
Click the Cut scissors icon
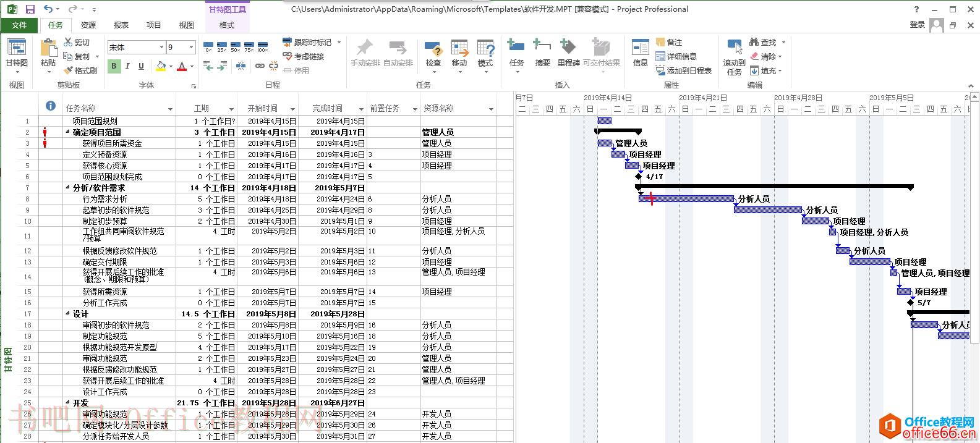(68, 42)
